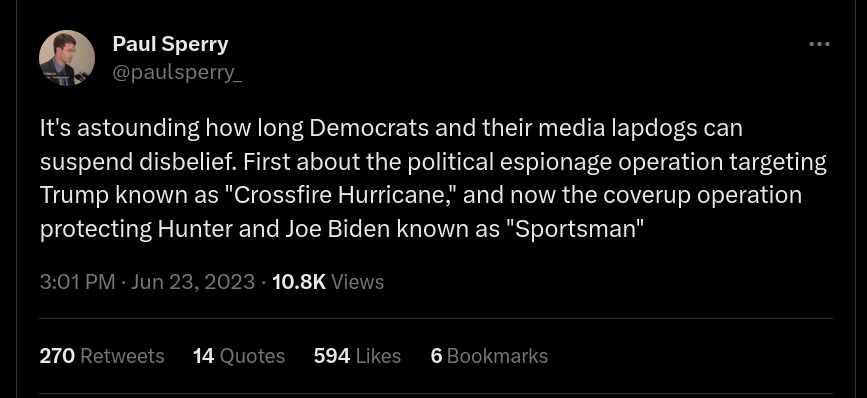This screenshot has height=398, width=867.
Task: Click the 3:01 PM timestamp
Action: (77, 282)
